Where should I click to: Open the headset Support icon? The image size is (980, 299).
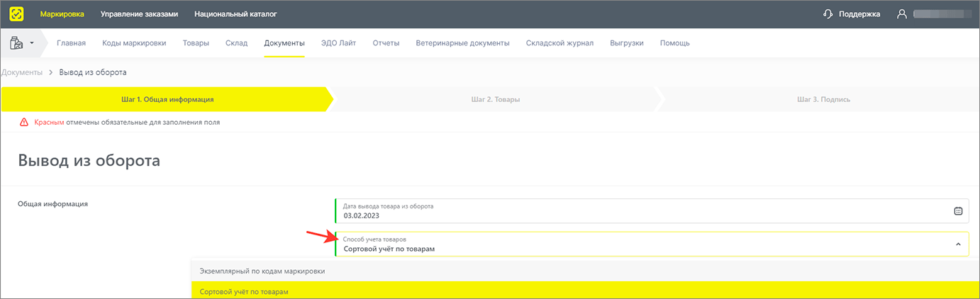point(828,13)
